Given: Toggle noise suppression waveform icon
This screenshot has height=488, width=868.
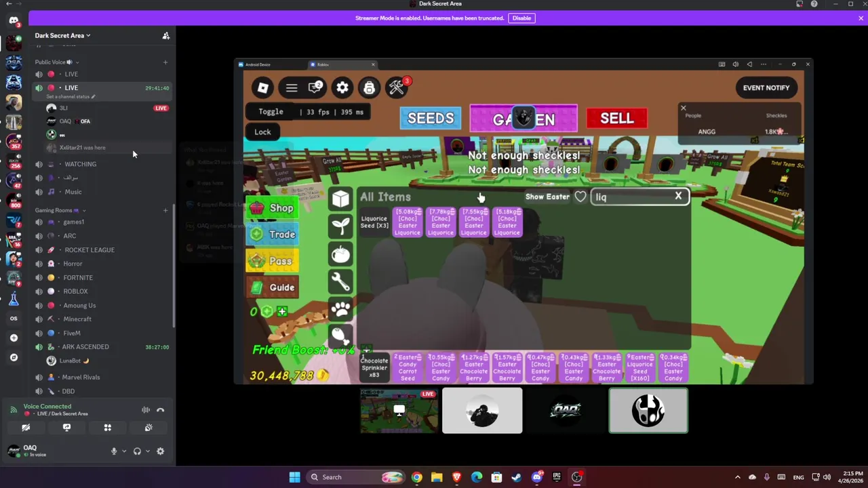Looking at the screenshot, I should pyautogui.click(x=145, y=410).
